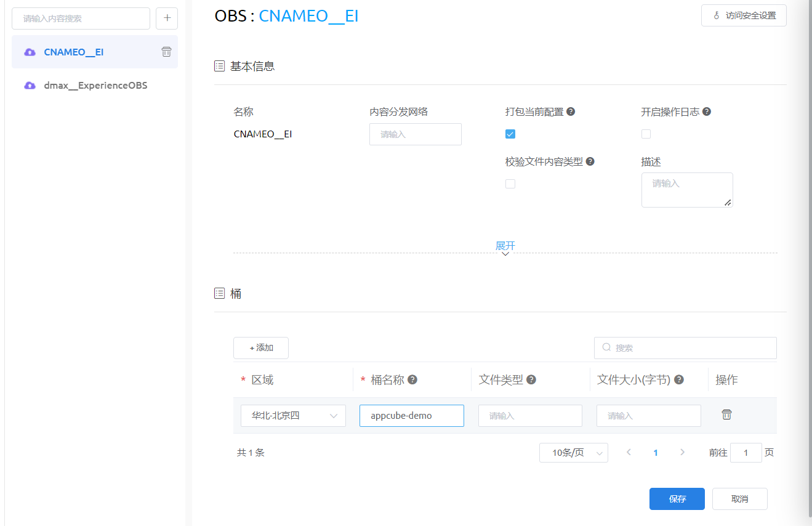The image size is (812, 526).
Task: Click the 前往 page number input
Action: coord(746,453)
